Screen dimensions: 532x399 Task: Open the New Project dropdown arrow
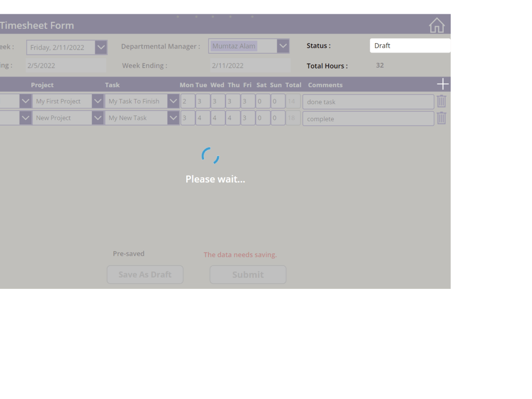[x=98, y=118]
